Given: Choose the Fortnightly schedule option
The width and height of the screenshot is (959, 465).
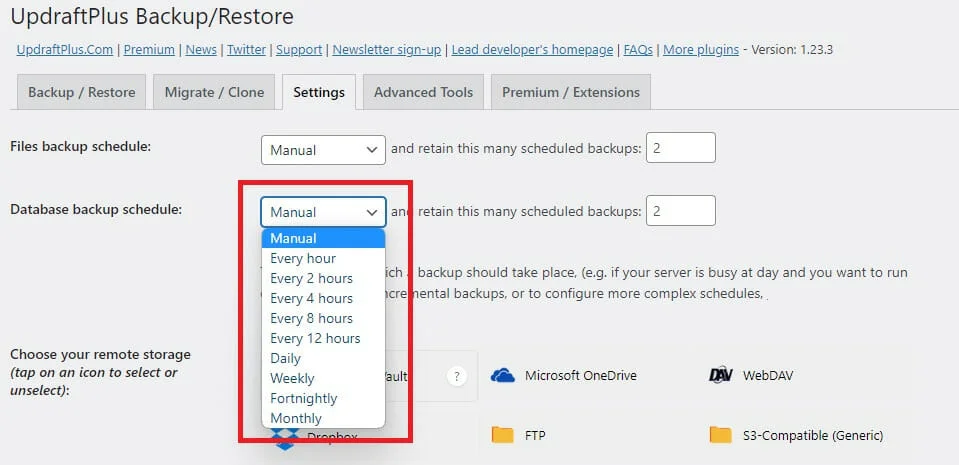Looking at the screenshot, I should click(324, 398).
